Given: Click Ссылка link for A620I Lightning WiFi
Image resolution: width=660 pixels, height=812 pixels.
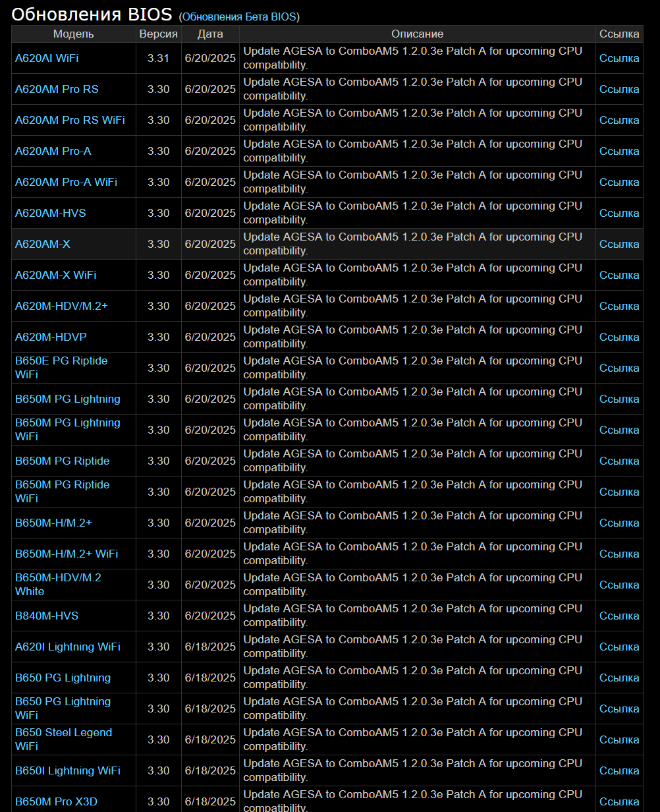Looking at the screenshot, I should point(619,647).
